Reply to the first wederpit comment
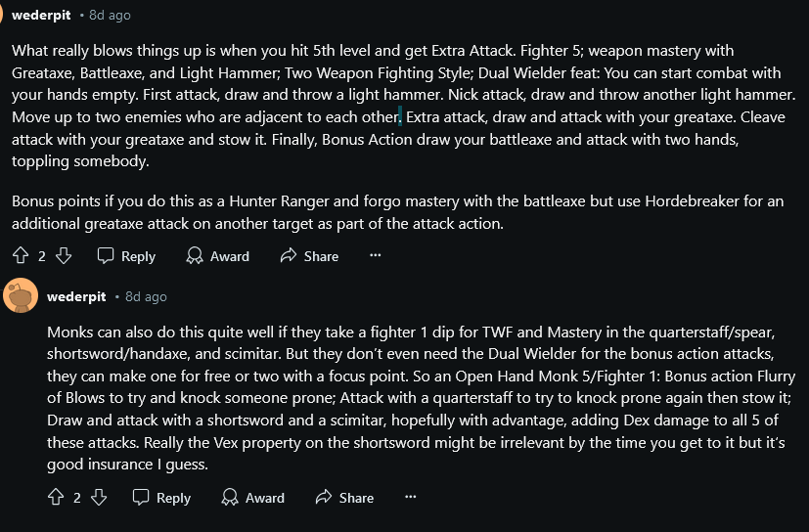Viewport: 809px width, 532px height. (126, 256)
